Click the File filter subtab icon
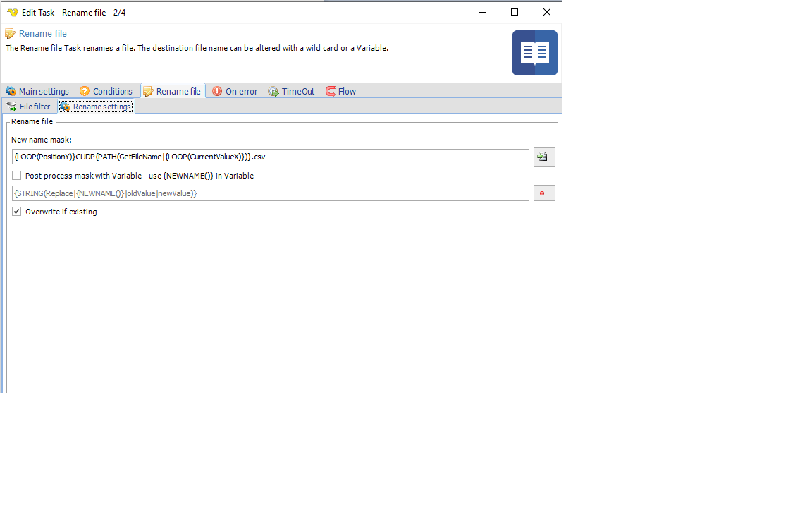This screenshot has height=508, width=812. click(x=11, y=107)
